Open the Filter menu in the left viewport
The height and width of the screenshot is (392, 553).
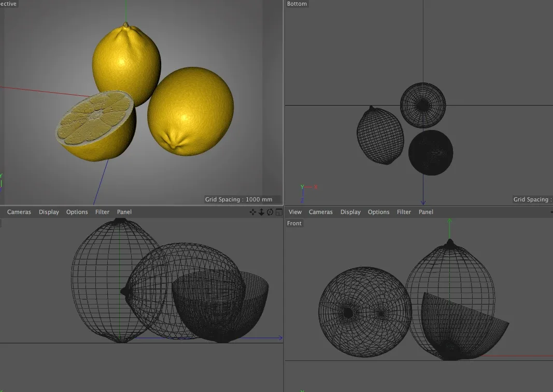pos(102,212)
